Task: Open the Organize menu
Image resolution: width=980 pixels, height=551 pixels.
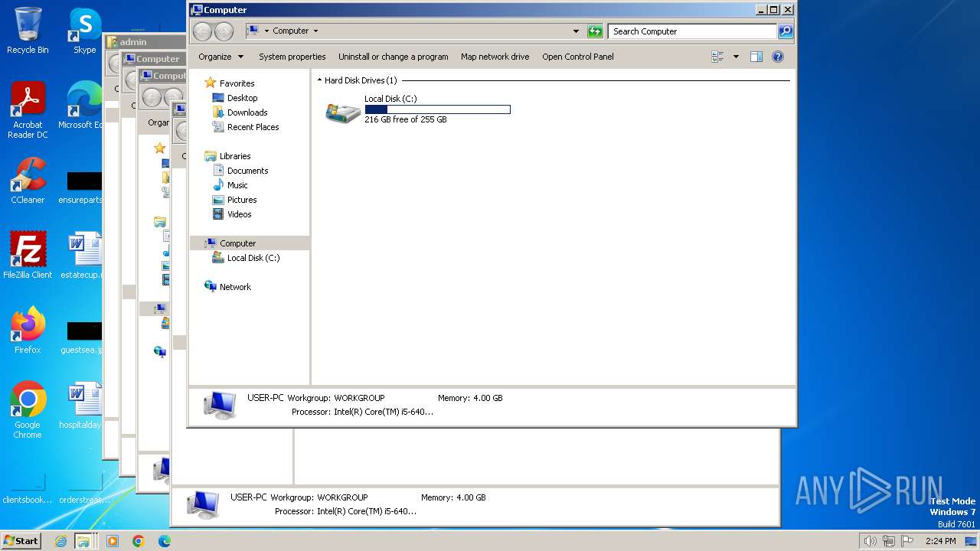Action: coord(220,57)
